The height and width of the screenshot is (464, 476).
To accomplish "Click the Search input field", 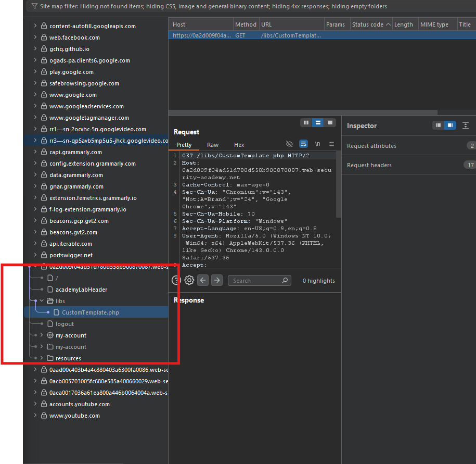I will pyautogui.click(x=259, y=281).
